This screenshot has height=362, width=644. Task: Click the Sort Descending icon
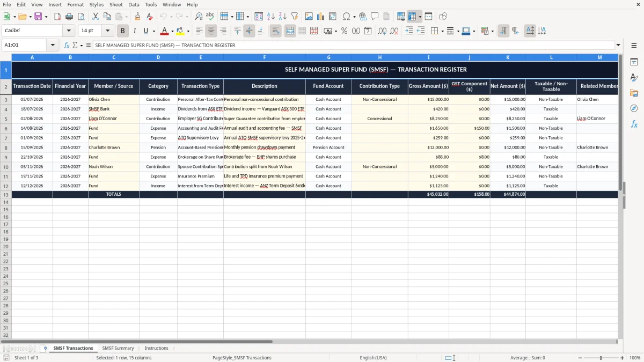(x=282, y=17)
